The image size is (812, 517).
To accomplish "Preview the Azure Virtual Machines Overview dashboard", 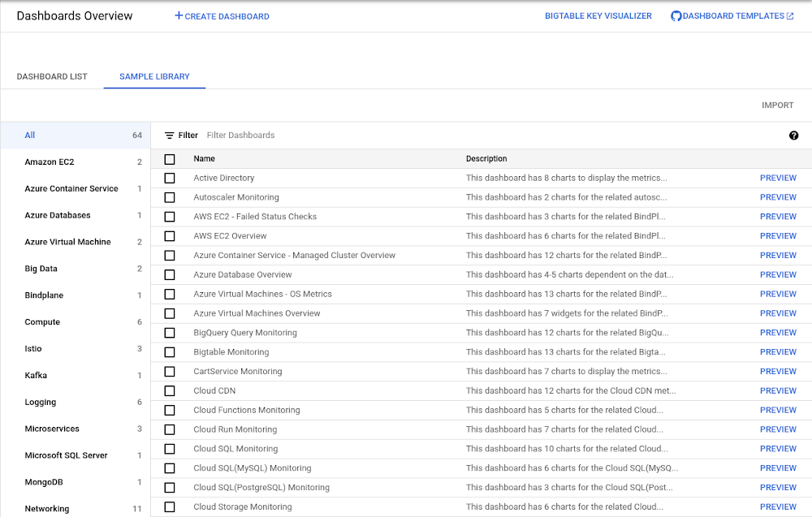I will coord(778,313).
